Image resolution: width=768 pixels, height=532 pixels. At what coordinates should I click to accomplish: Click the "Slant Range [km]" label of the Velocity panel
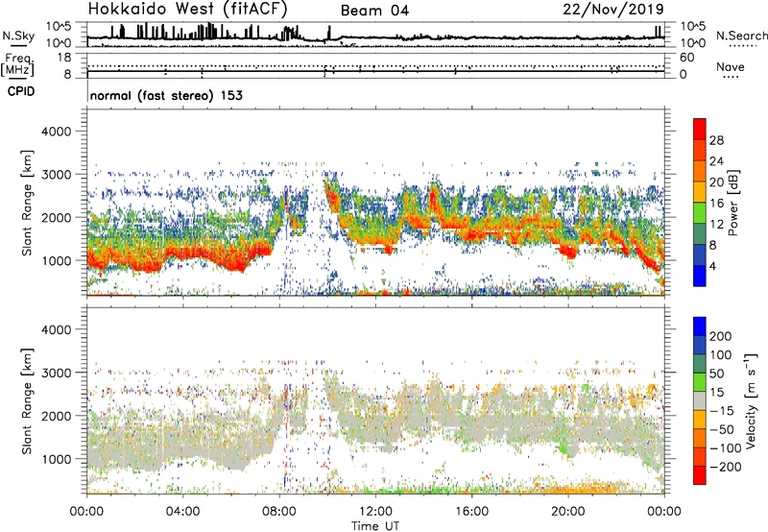tap(27, 401)
